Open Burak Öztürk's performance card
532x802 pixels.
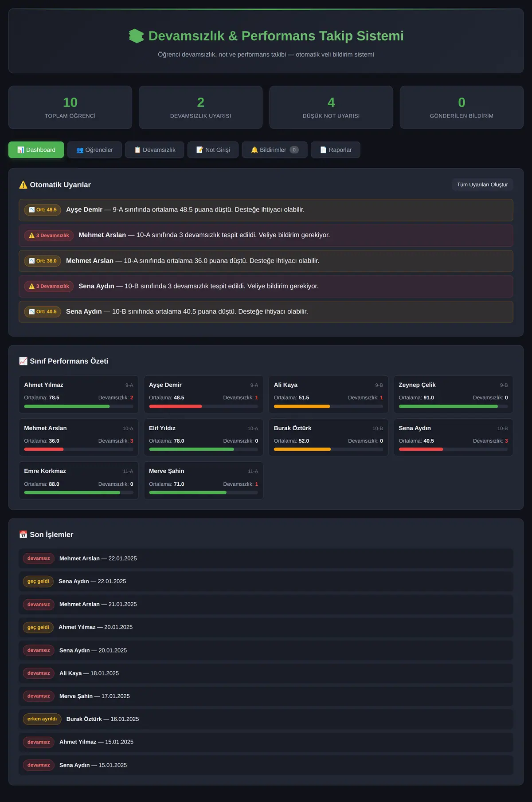point(329,437)
